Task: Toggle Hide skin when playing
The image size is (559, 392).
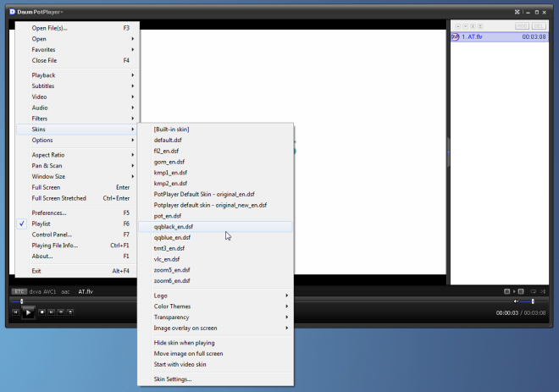Action: 215,343
